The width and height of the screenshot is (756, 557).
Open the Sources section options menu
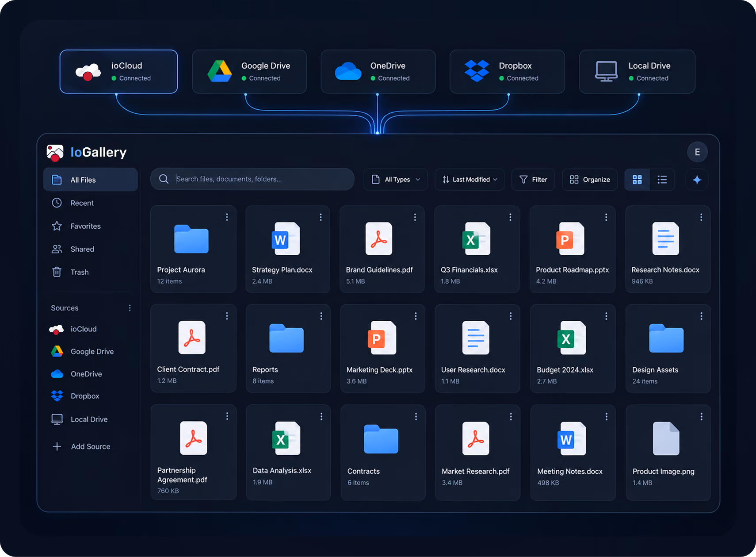click(130, 308)
